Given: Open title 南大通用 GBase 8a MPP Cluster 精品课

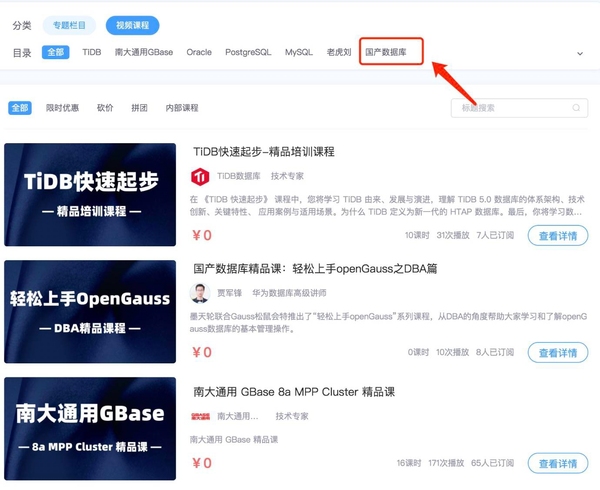Looking at the screenshot, I should [294, 392].
